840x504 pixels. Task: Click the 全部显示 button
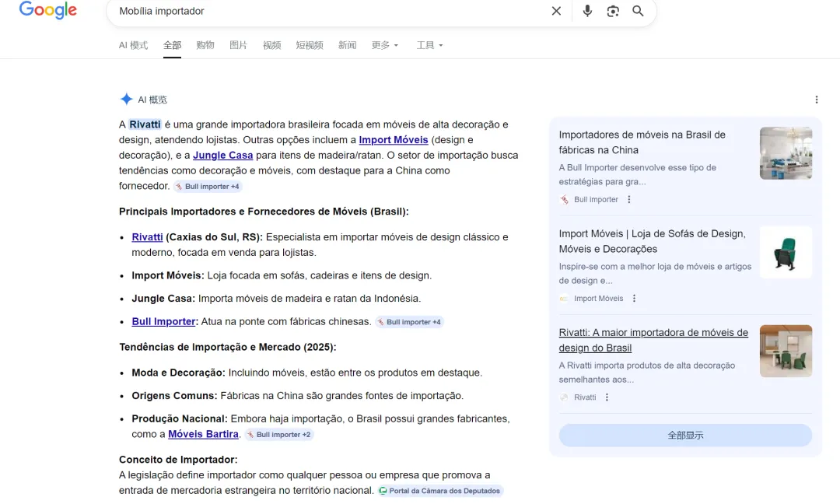[x=685, y=436]
